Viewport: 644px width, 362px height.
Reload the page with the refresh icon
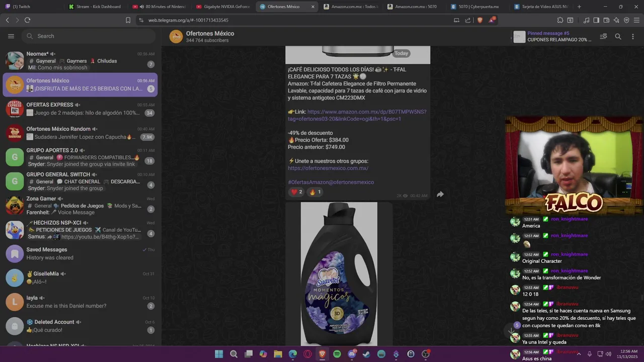click(27, 20)
